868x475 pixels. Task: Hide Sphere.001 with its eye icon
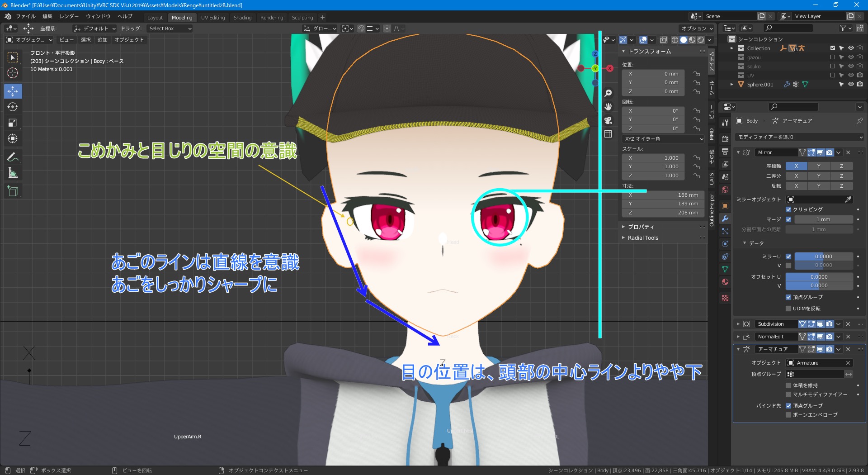click(x=851, y=84)
